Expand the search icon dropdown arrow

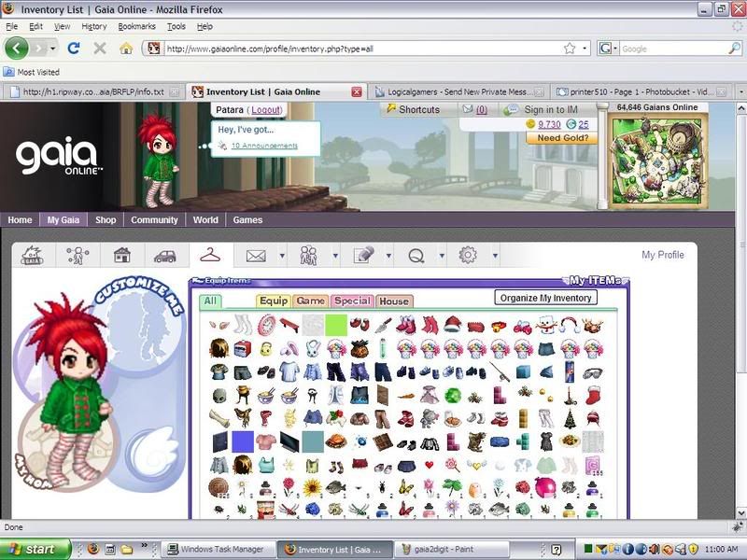point(442,256)
